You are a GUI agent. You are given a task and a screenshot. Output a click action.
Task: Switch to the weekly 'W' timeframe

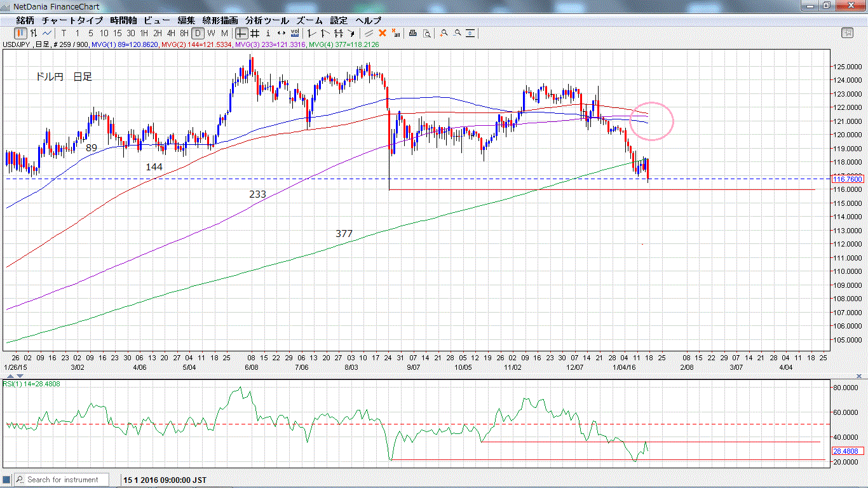211,33
